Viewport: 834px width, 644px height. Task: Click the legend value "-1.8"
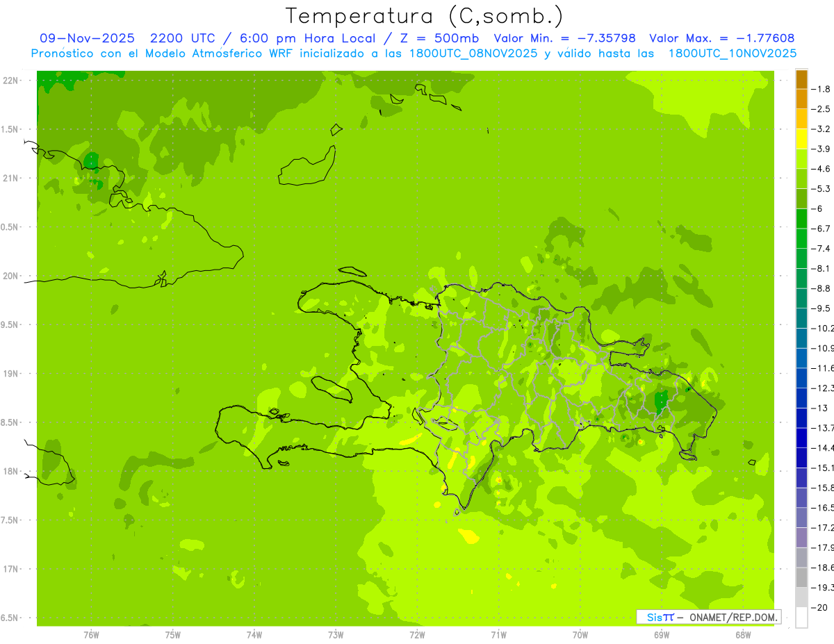[x=822, y=89]
